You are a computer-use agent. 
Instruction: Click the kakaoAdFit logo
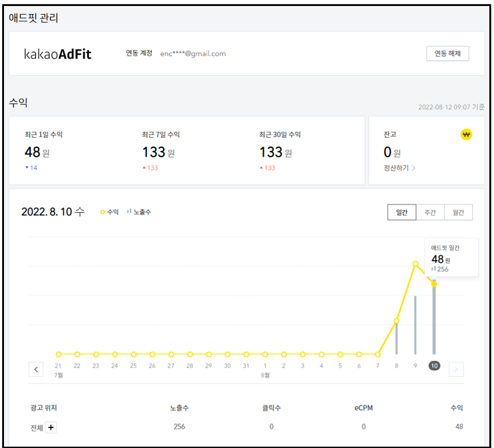coord(58,54)
